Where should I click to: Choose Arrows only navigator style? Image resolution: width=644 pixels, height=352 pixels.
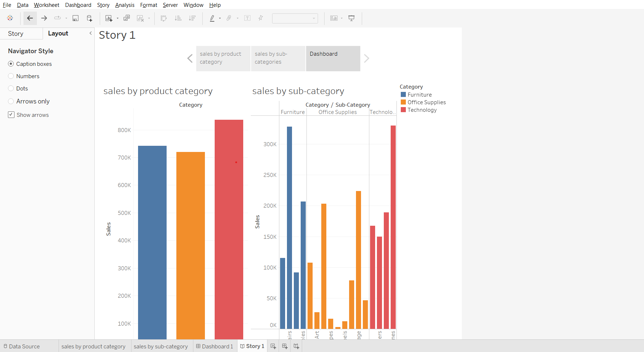pos(11,101)
